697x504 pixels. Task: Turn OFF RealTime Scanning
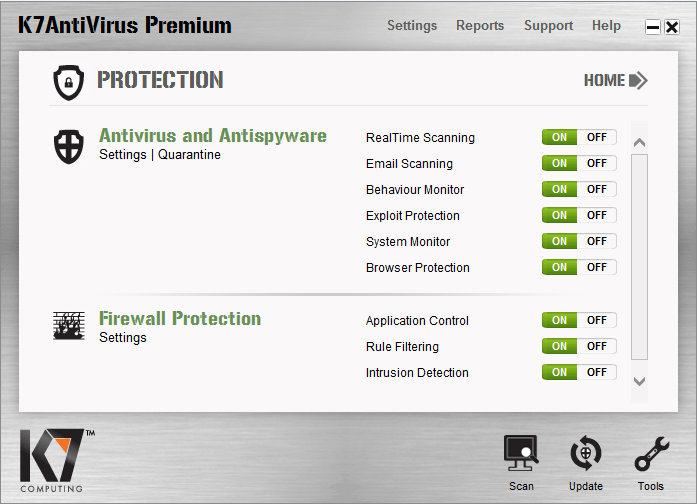(597, 137)
